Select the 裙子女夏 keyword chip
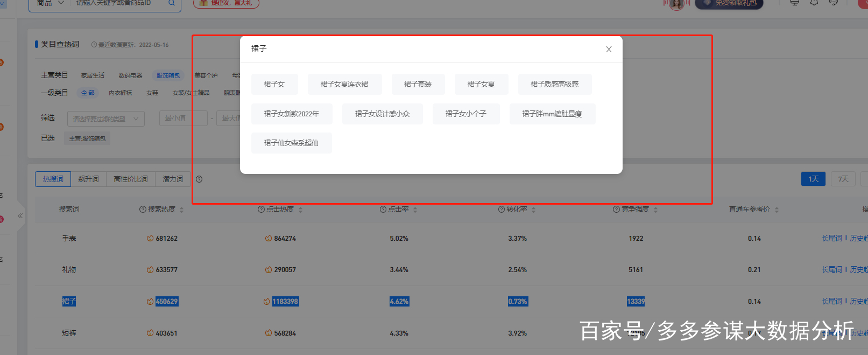This screenshot has height=355, width=868. (x=481, y=84)
